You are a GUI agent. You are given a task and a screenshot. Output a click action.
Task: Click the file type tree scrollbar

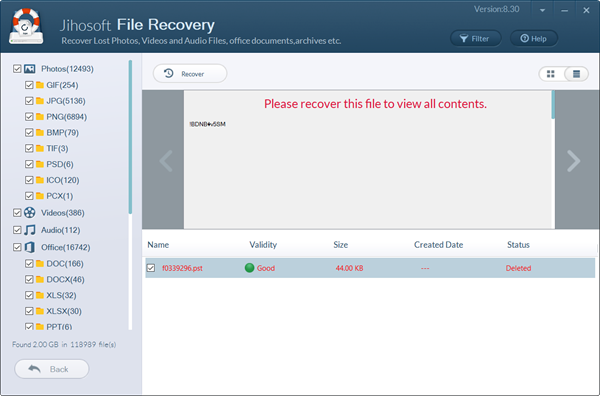(x=130, y=137)
